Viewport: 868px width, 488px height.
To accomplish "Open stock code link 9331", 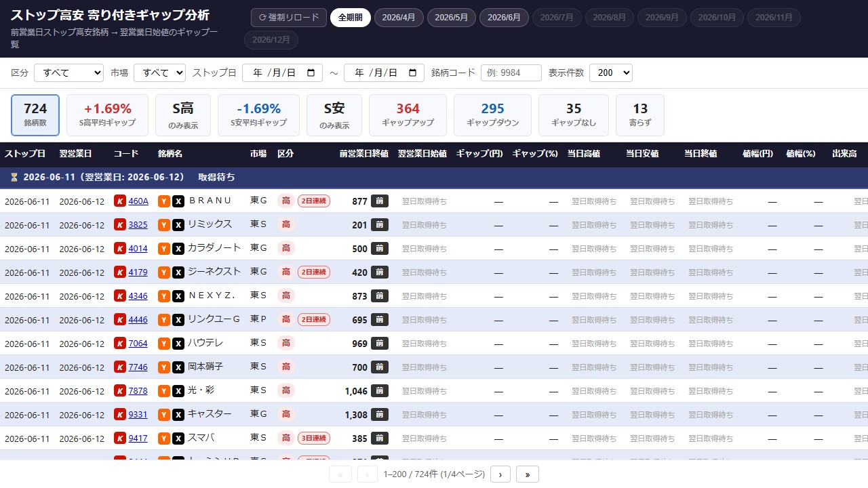I will click(x=138, y=414).
